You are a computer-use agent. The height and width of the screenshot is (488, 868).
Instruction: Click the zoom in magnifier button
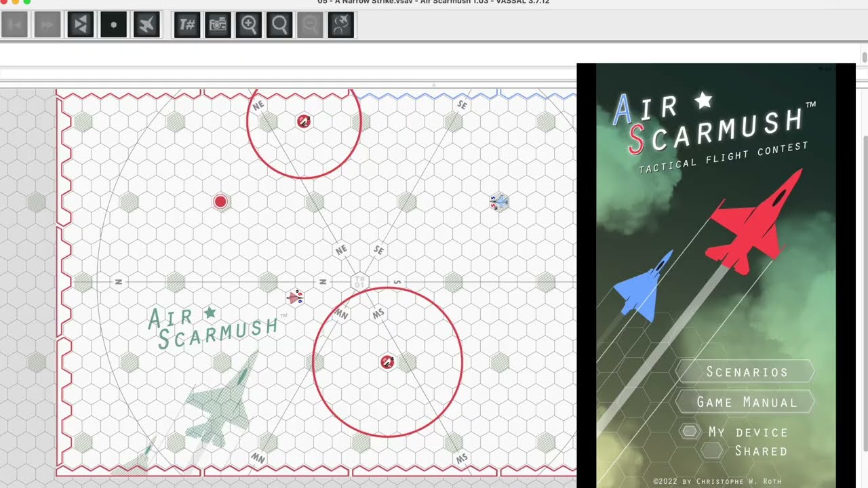249,25
